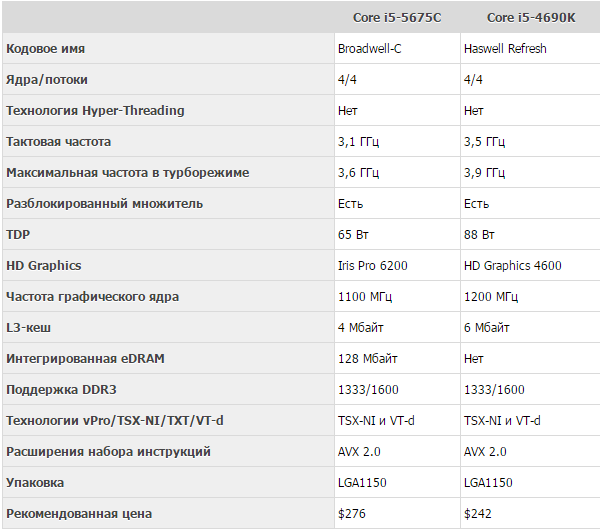Click the Кодовое имя row label
The width and height of the screenshot is (600, 531).
(44, 49)
